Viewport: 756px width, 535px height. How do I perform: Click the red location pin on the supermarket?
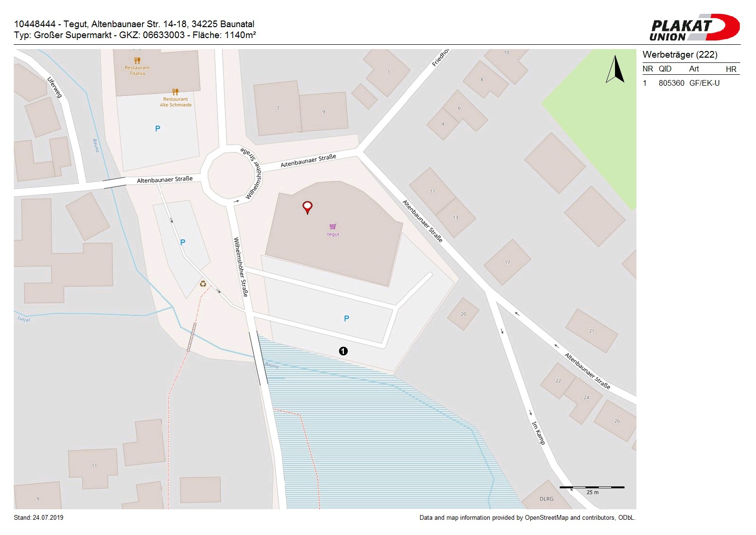(x=307, y=207)
